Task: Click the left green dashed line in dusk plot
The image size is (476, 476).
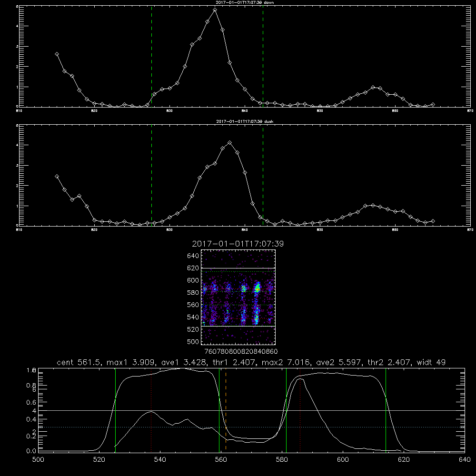Action: (x=152, y=175)
